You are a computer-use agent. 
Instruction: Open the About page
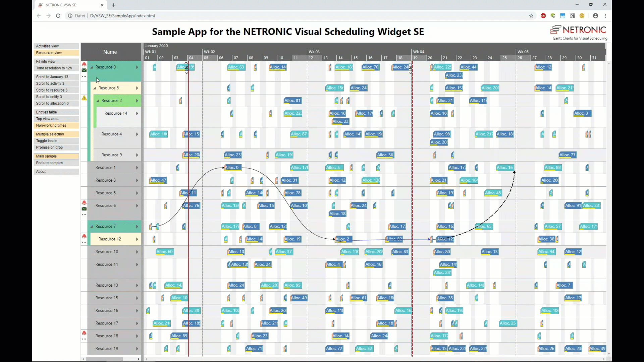coord(56,171)
